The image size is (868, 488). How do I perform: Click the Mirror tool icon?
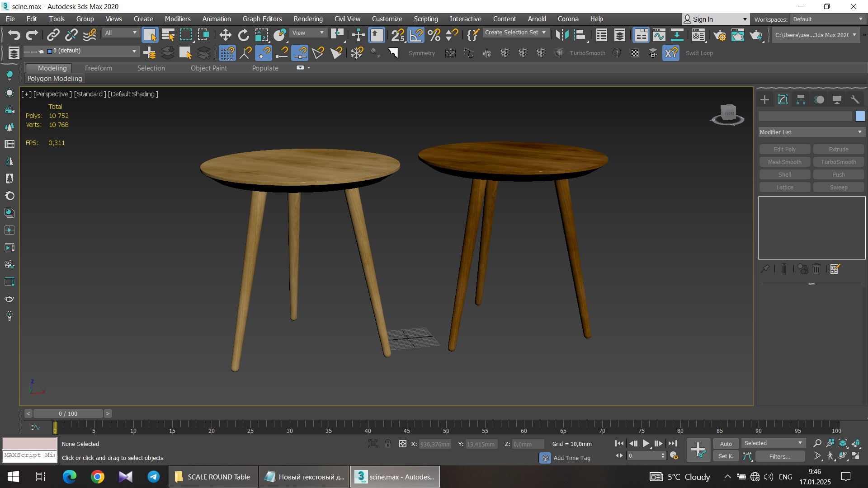pyautogui.click(x=562, y=35)
